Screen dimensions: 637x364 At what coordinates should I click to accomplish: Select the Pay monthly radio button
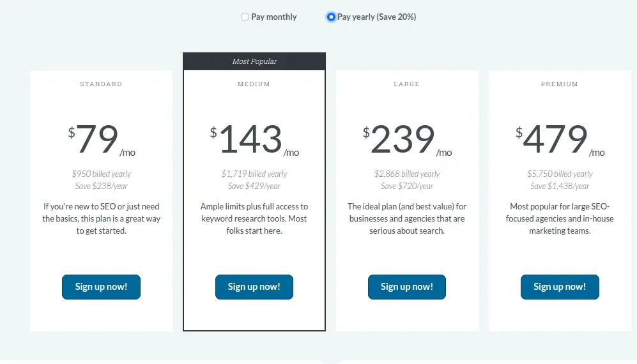[245, 17]
